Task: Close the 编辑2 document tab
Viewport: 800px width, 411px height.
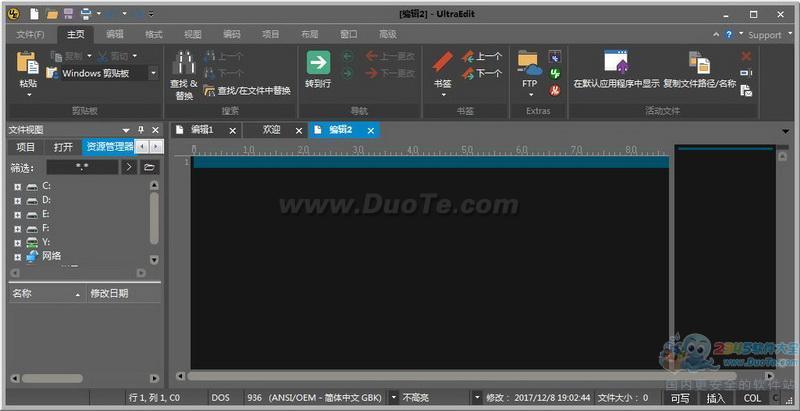Action: (371, 131)
